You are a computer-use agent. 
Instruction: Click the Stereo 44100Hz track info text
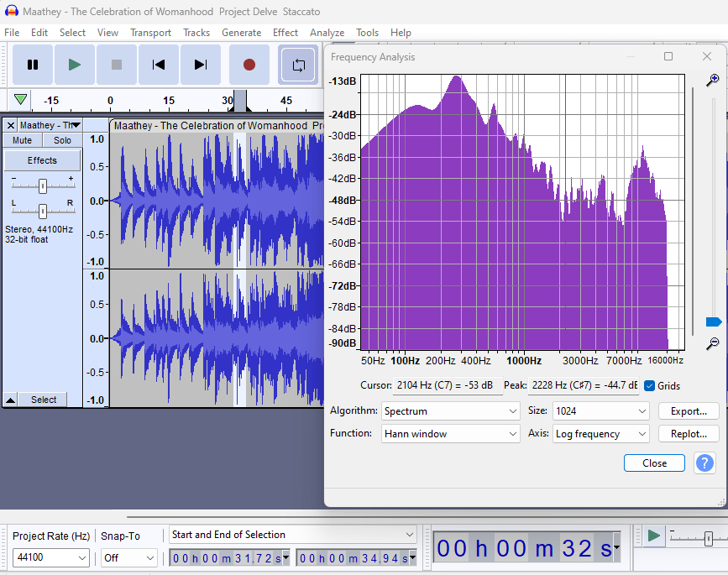39,234
